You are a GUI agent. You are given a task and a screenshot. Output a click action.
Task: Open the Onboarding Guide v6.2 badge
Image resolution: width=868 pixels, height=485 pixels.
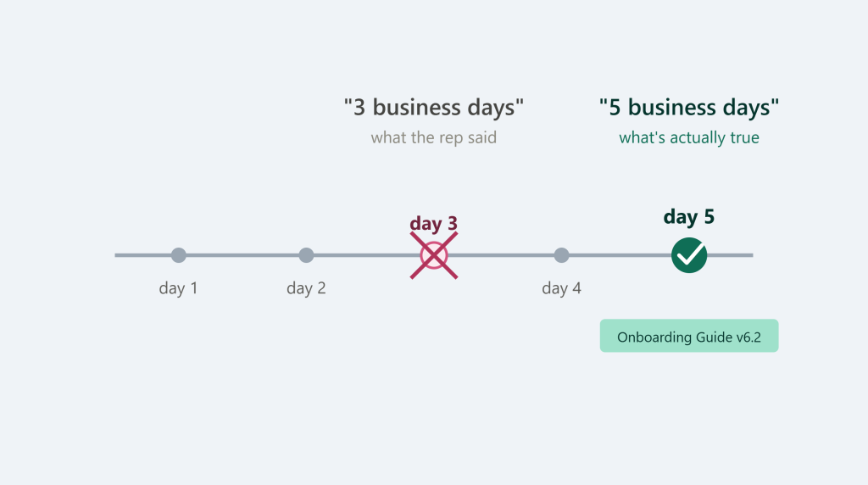689,336
